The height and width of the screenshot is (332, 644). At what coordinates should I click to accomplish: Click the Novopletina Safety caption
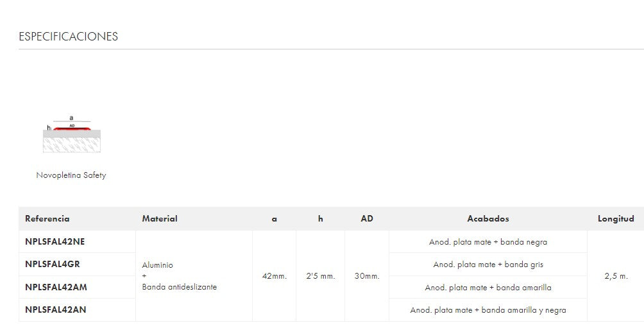(71, 175)
